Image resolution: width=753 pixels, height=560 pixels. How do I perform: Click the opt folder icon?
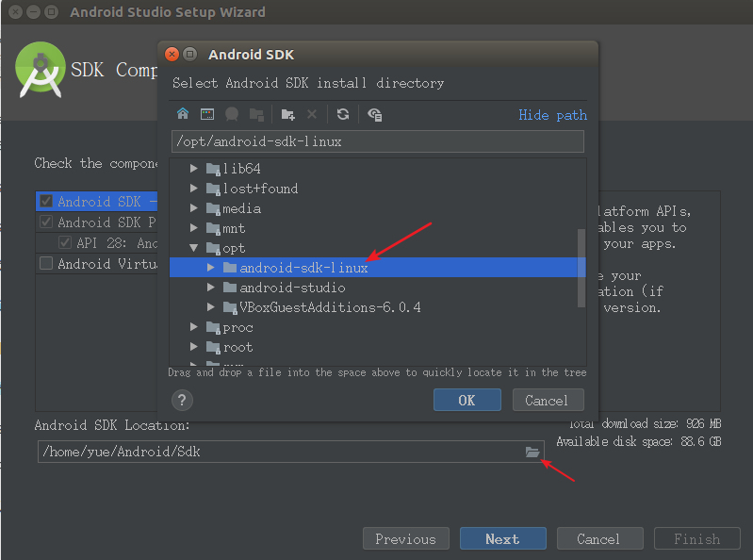click(x=213, y=248)
